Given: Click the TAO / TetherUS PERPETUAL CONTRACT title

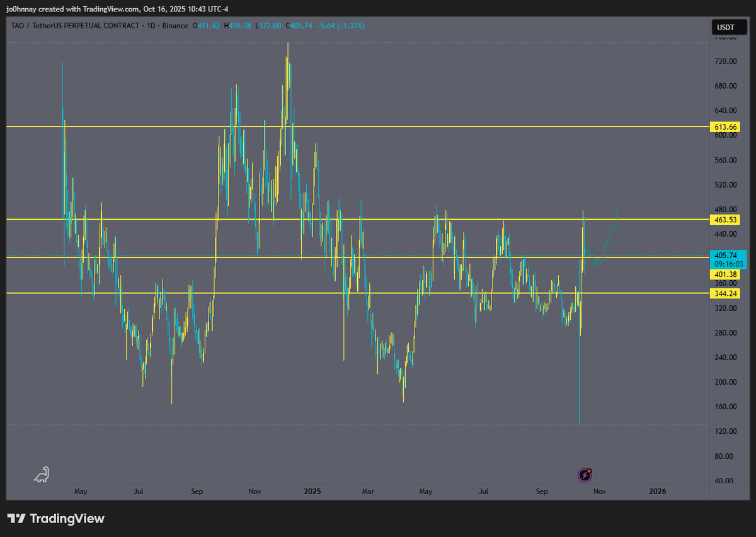Looking at the screenshot, I should 72,26.
